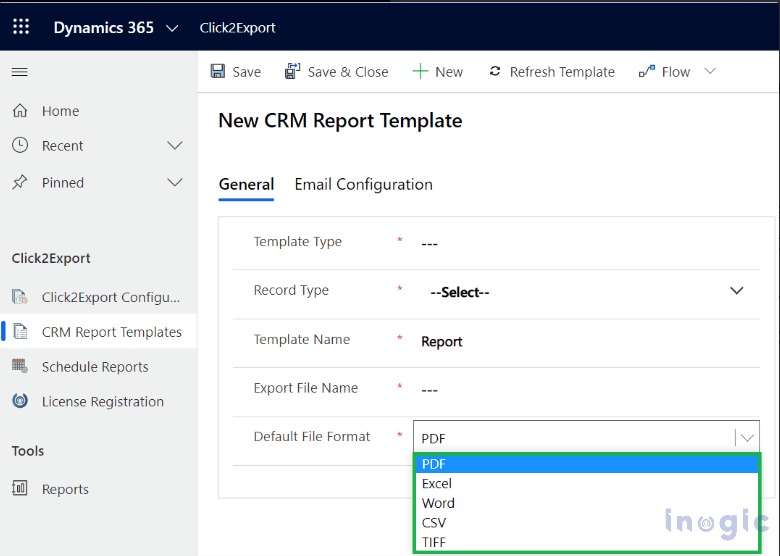Click the Save floppy disk icon
This screenshot has height=556, width=780.
click(x=218, y=71)
